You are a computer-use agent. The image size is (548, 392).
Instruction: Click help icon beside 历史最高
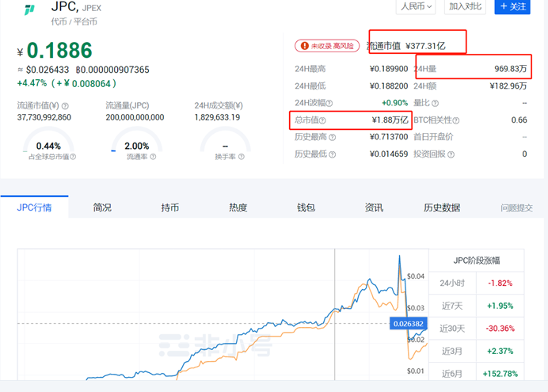(x=333, y=137)
